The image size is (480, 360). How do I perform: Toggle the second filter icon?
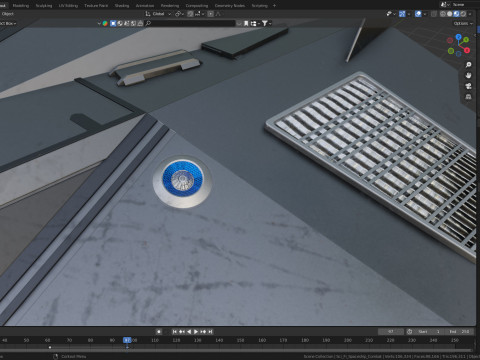(120, 23)
